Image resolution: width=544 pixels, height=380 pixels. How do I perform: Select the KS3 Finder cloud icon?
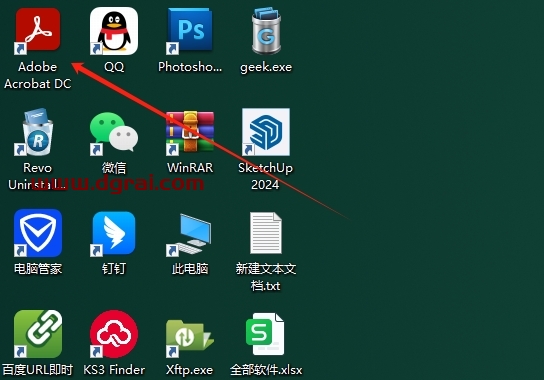(114, 334)
